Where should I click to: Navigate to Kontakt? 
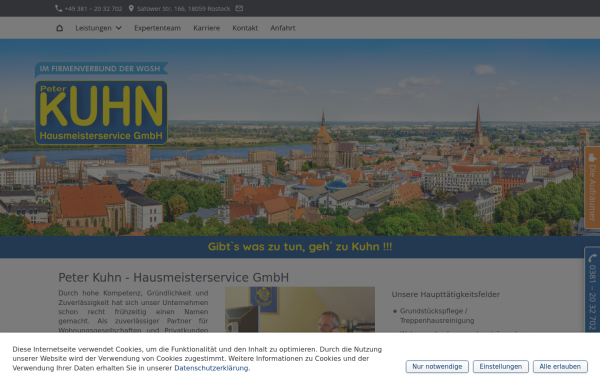pyautogui.click(x=245, y=28)
